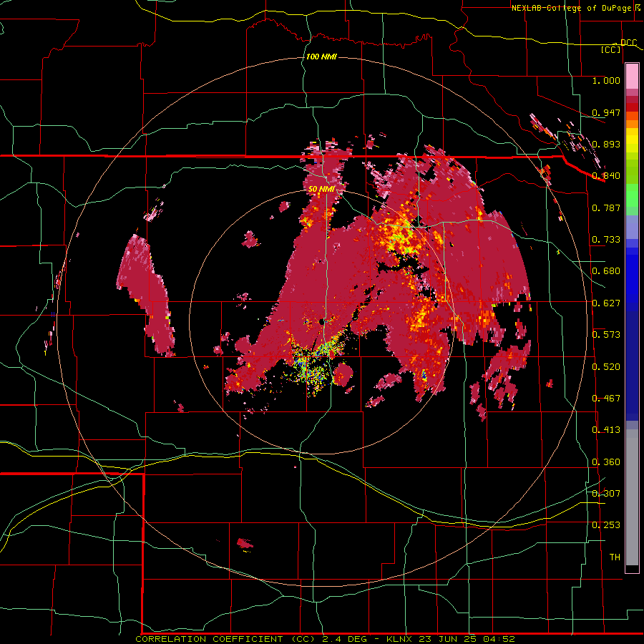Pick the gray lower color bar segment
The height and width of the screenshot is (644, 644).
pos(632,497)
